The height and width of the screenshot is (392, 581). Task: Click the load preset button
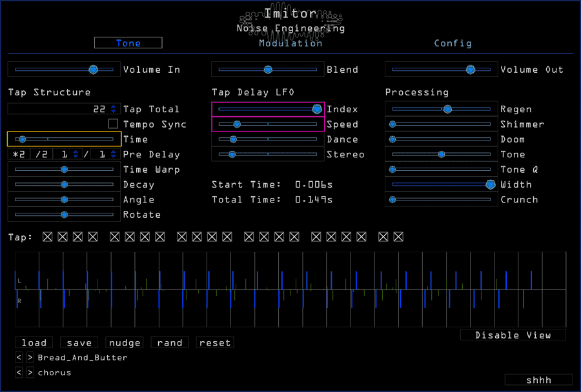[34, 342]
